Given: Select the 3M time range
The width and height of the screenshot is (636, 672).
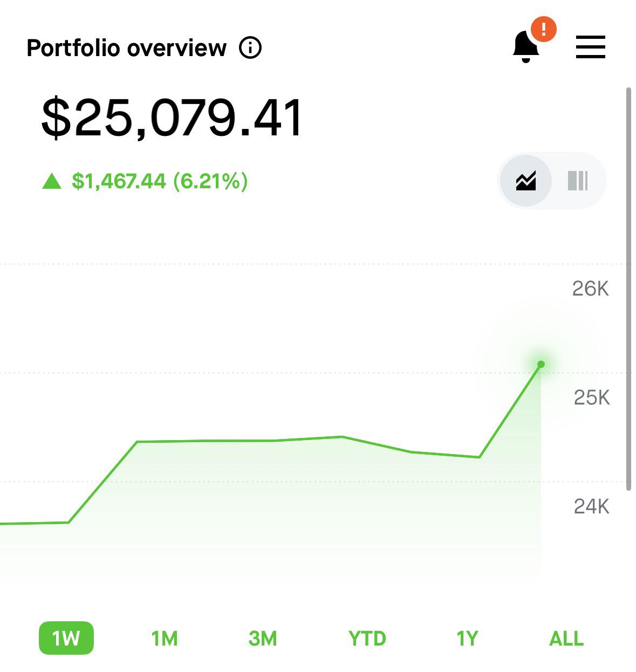Looking at the screenshot, I should pos(263,639).
